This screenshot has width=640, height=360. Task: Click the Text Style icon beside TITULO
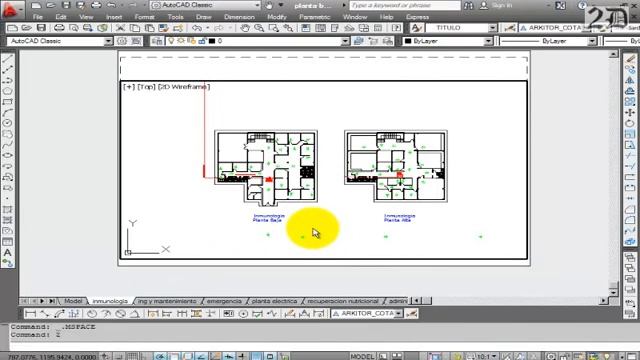pos(416,28)
